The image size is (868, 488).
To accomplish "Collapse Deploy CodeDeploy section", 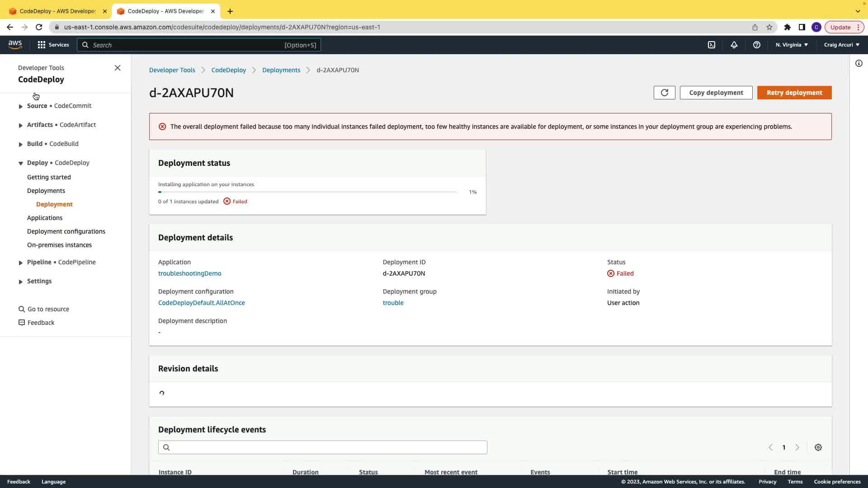I will (21, 163).
